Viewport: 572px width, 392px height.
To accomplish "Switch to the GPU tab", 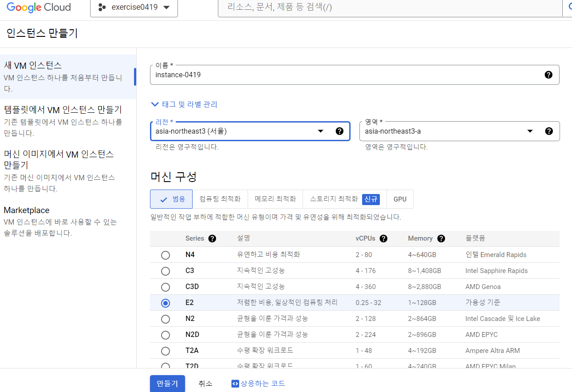I will point(400,199).
